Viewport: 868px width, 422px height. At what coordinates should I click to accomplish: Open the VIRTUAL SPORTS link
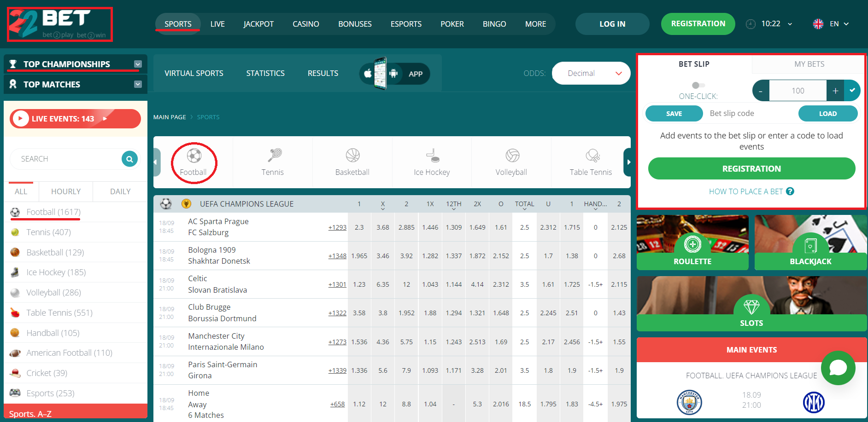(194, 73)
